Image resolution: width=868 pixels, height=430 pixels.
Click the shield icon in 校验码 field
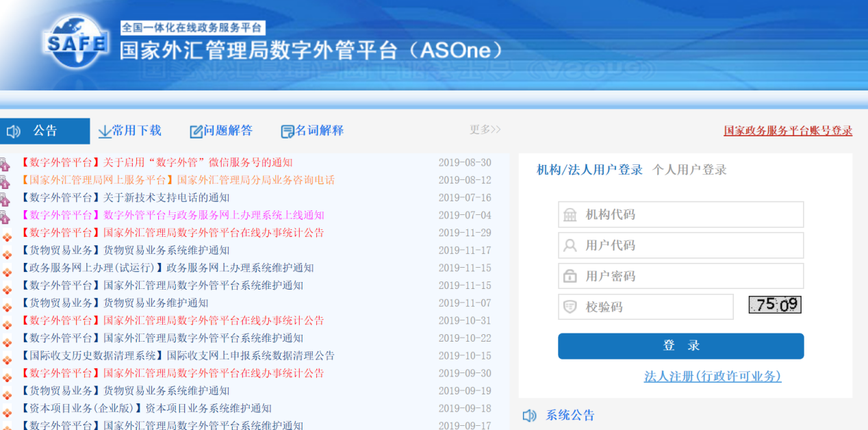[x=570, y=307]
